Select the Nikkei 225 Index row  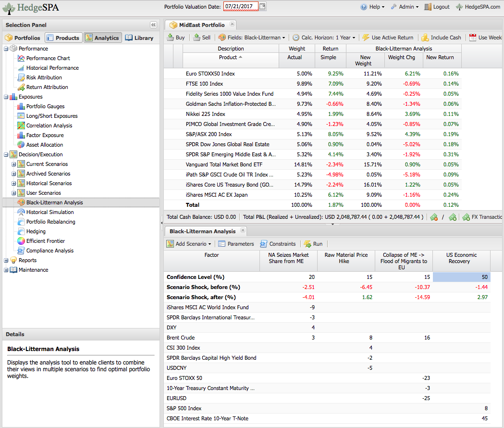(x=313, y=114)
